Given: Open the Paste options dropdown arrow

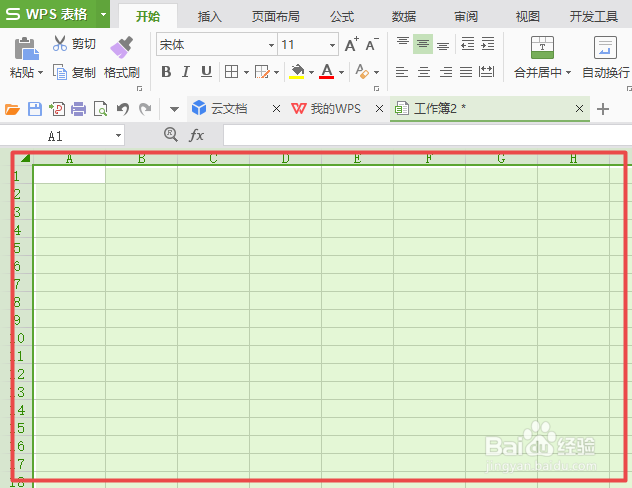Looking at the screenshot, I should [40, 73].
